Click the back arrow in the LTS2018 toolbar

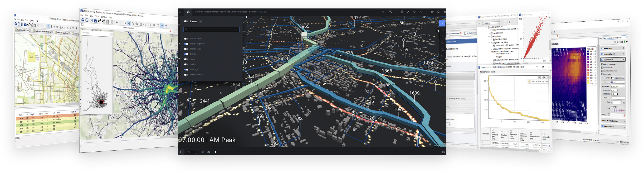coord(117,22)
